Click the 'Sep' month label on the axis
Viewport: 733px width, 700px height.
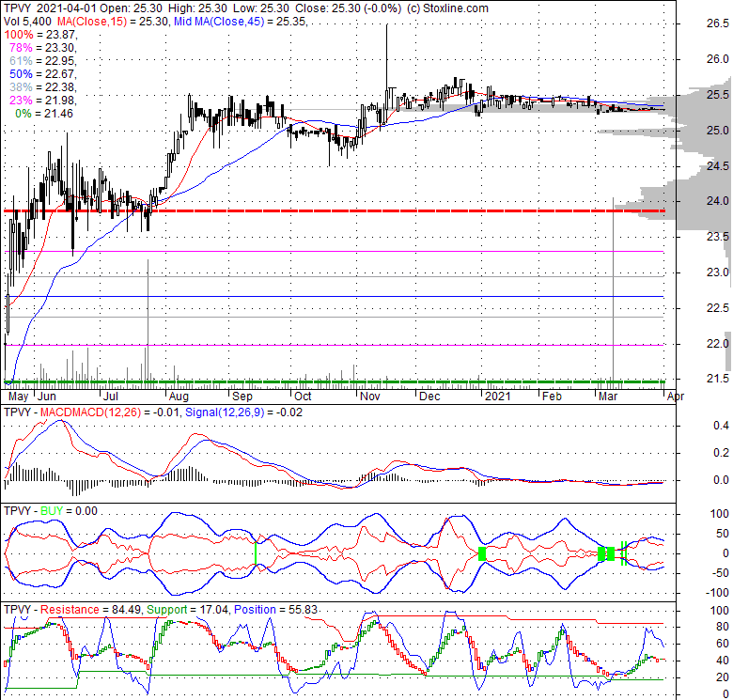pos(242,397)
